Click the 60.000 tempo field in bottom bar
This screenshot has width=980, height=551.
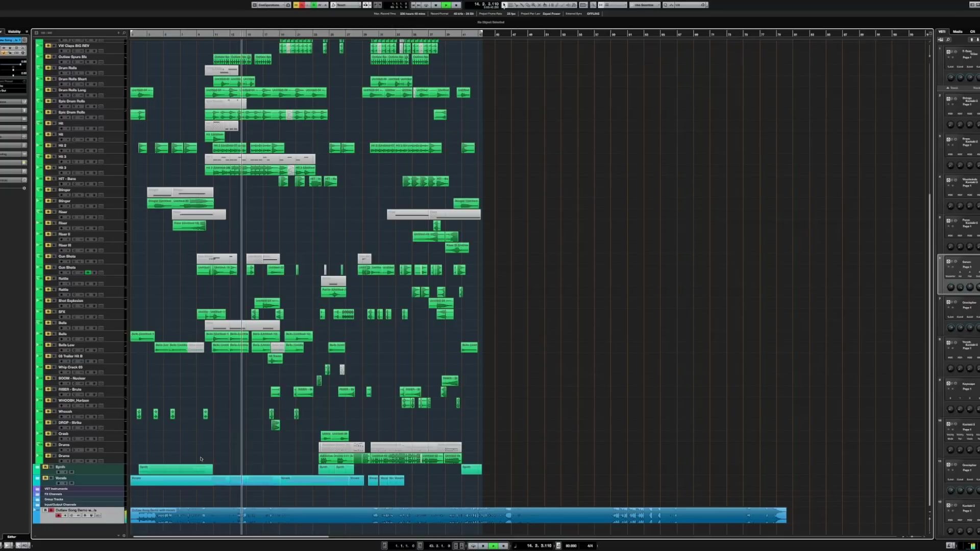click(x=571, y=546)
